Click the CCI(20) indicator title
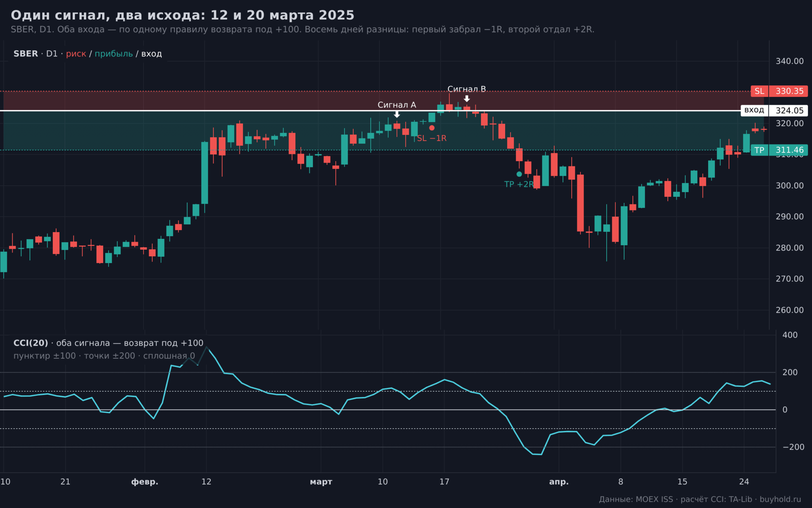This screenshot has width=812, height=508. coord(31,343)
